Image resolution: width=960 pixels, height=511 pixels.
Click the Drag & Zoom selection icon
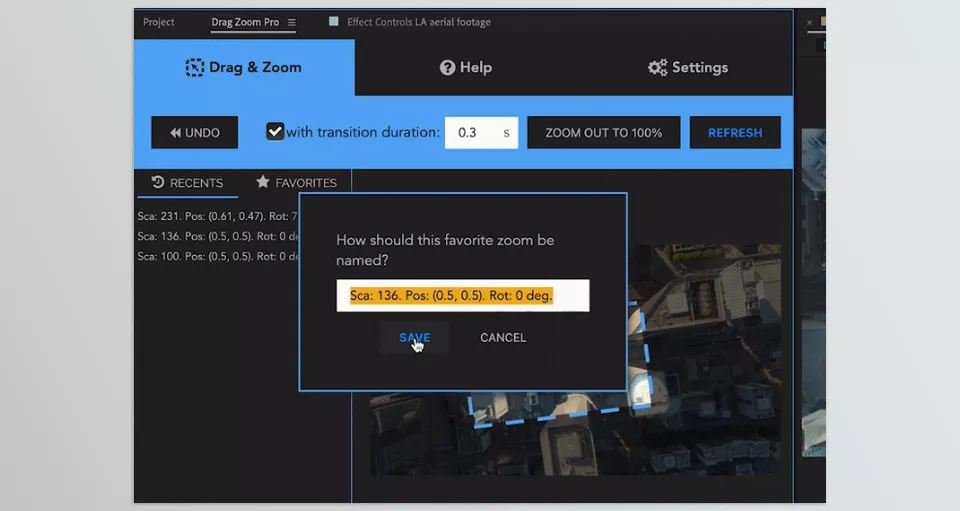[195, 67]
